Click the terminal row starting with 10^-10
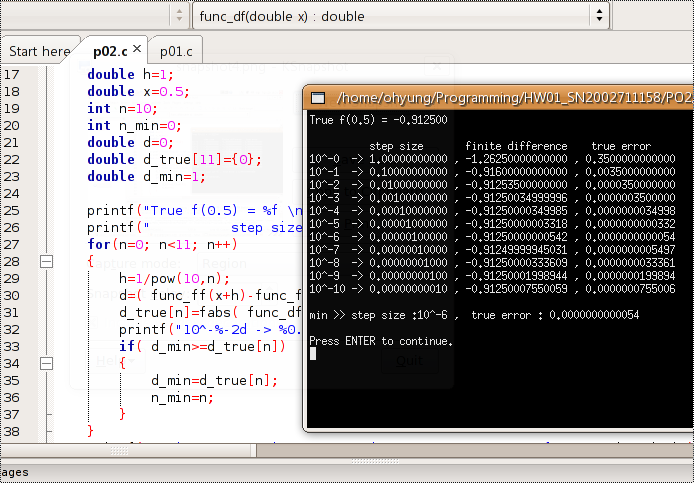Image resolution: width=694 pixels, height=483 pixels. (492, 289)
